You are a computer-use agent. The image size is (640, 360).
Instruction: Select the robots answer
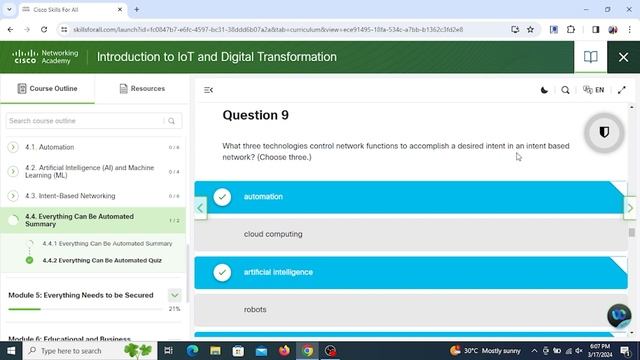[411, 310]
